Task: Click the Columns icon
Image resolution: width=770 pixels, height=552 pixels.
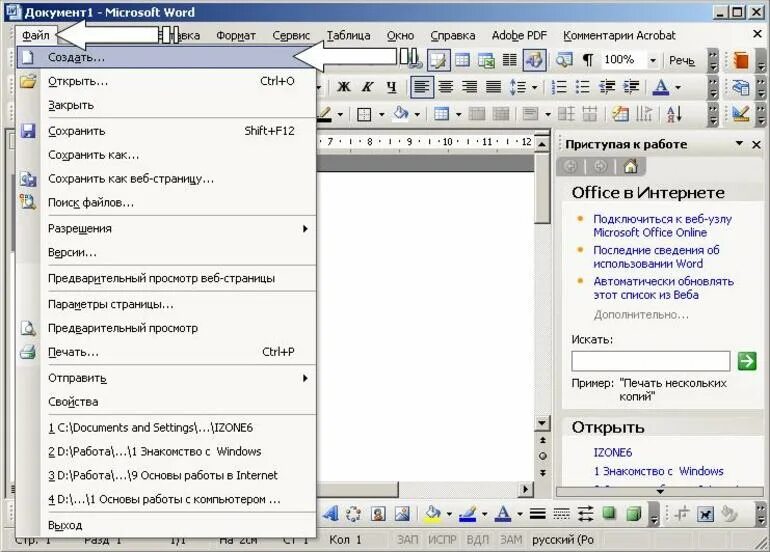Action: pyautogui.click(x=510, y=60)
